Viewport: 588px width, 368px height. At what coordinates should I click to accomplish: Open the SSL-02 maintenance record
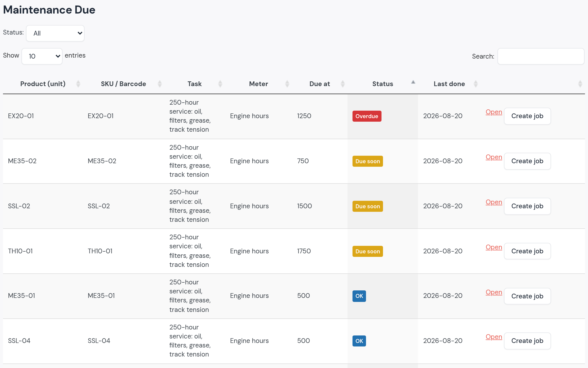pyautogui.click(x=494, y=202)
